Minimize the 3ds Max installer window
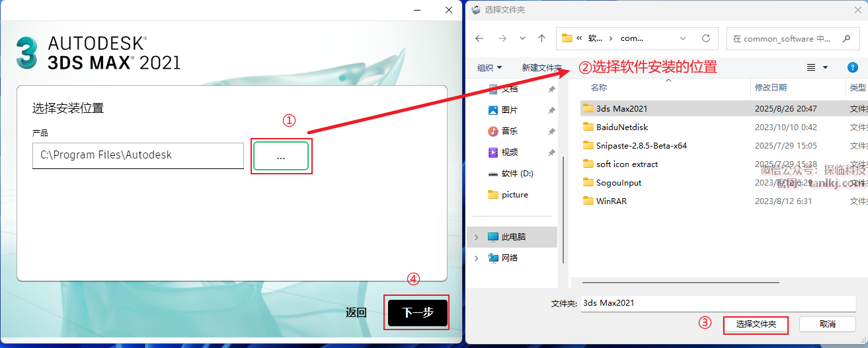The height and width of the screenshot is (348, 868). [x=417, y=10]
